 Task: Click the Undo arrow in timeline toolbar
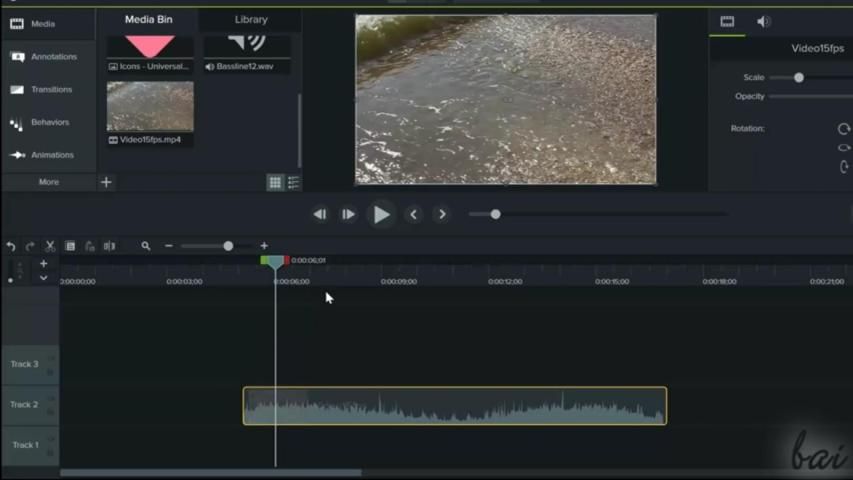(x=11, y=246)
